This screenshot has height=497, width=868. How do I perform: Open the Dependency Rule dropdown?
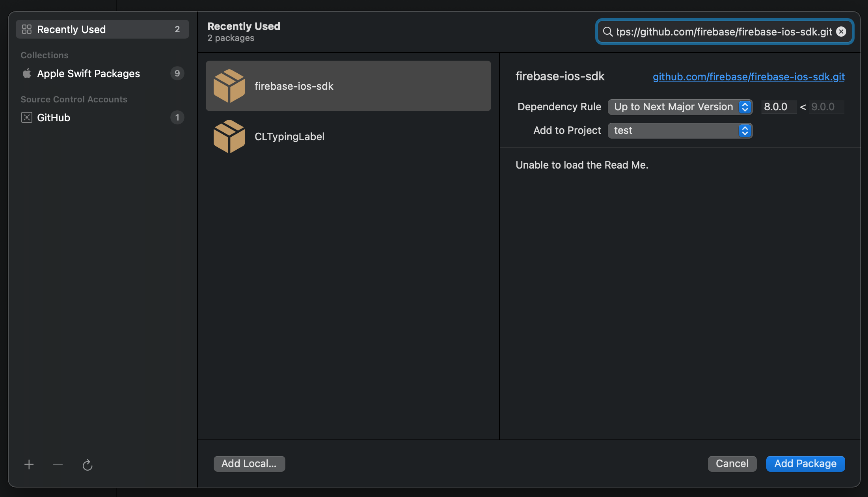coord(680,107)
